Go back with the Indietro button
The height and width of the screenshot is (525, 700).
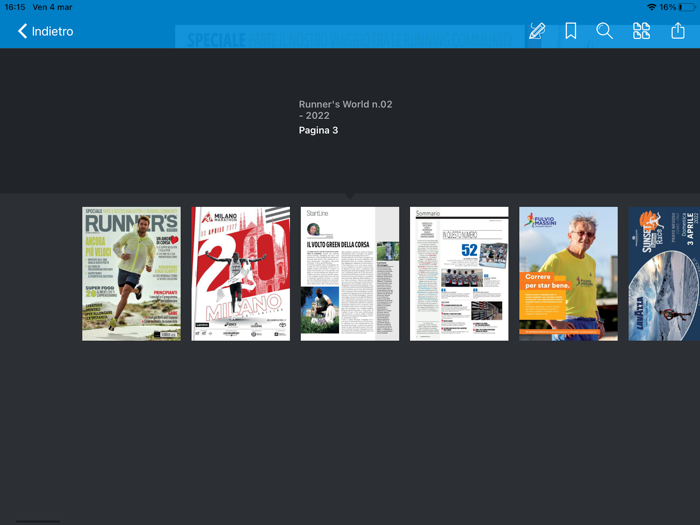pyautogui.click(x=46, y=31)
